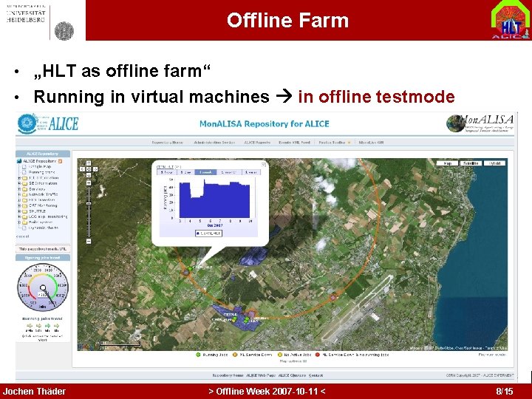Select the 1 week tab in chart popup

pyautogui.click(x=205, y=172)
